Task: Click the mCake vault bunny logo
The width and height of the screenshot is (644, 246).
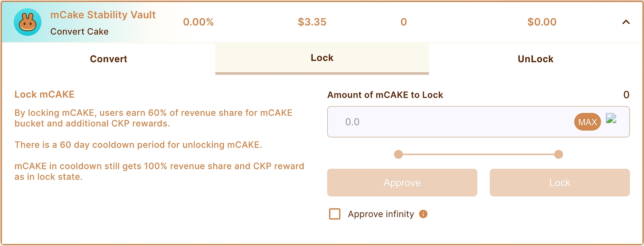Action: pos(27,22)
